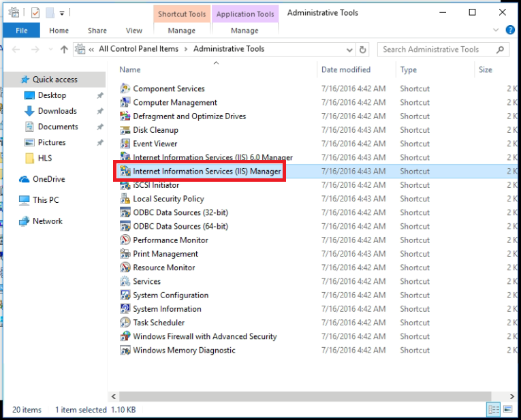Click the Disk Cleanup icon

[x=125, y=130]
